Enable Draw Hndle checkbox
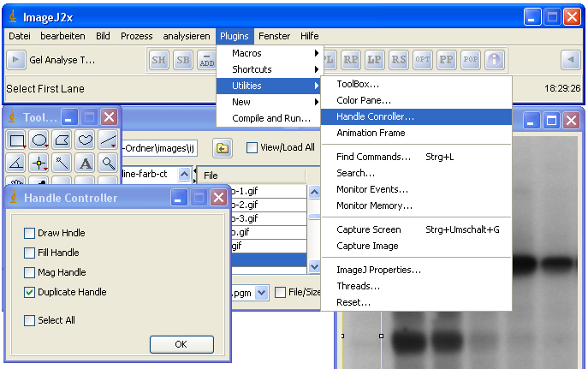Image resolution: width=588 pixels, height=369 pixels. tap(29, 233)
